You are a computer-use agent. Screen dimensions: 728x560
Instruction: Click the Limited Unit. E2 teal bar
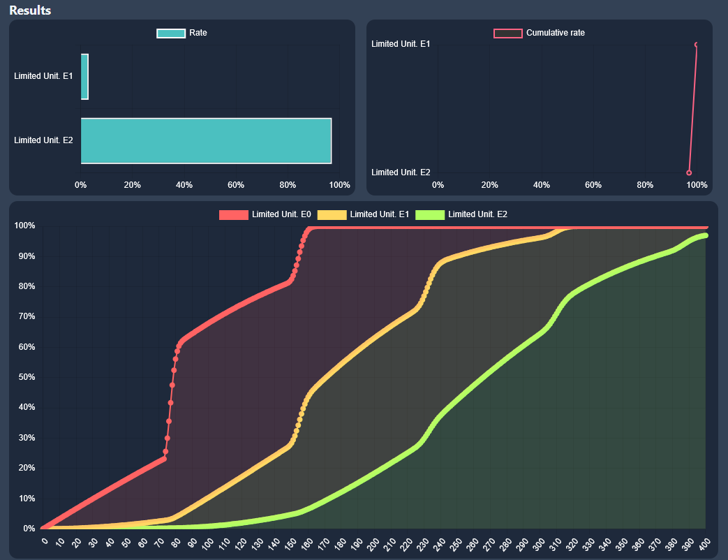tap(206, 140)
